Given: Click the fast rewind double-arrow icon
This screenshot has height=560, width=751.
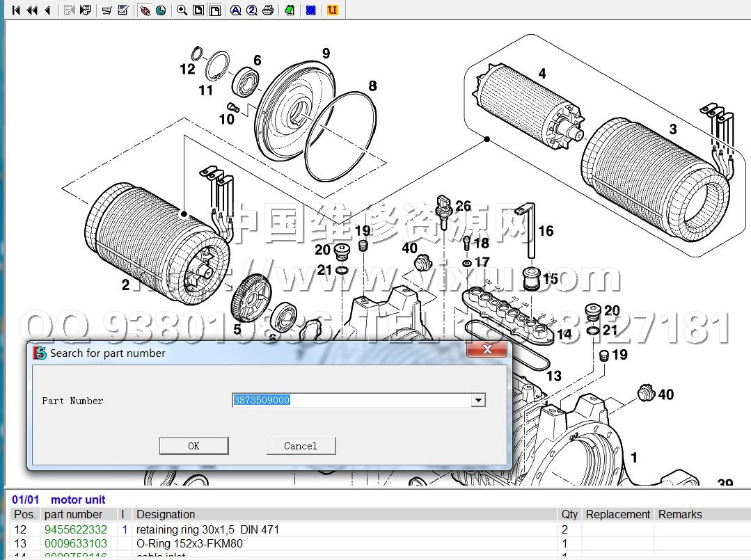Looking at the screenshot, I should pos(32,10).
